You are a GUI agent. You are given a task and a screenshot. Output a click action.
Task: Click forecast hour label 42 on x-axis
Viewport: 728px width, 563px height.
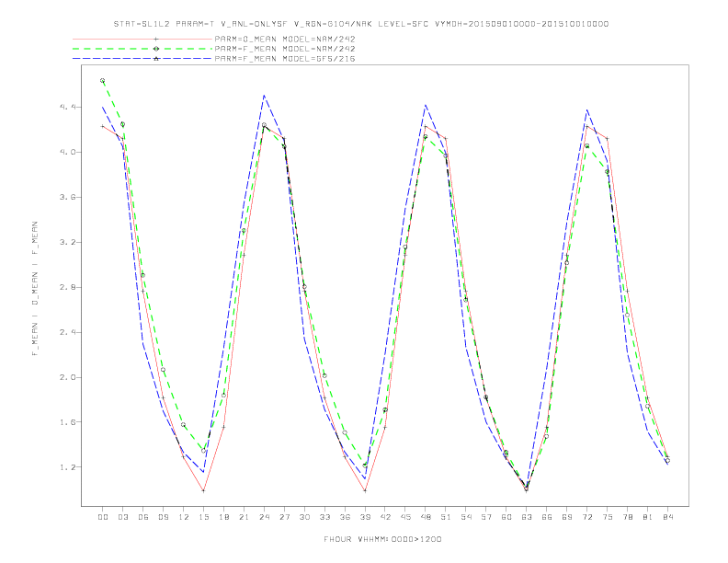385,517
